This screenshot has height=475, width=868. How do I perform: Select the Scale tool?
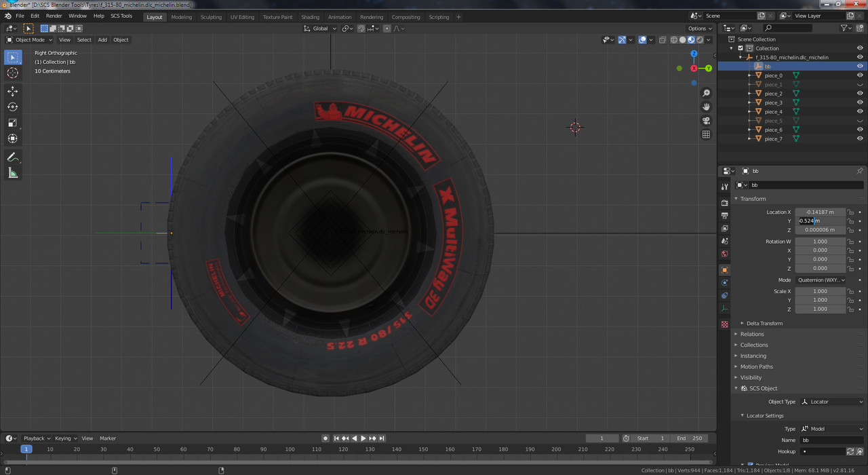click(x=13, y=123)
